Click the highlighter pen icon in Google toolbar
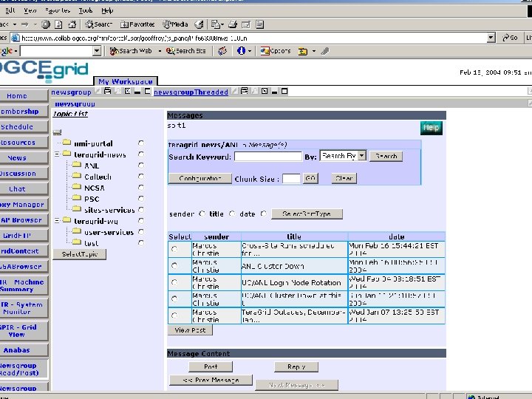 [325, 51]
